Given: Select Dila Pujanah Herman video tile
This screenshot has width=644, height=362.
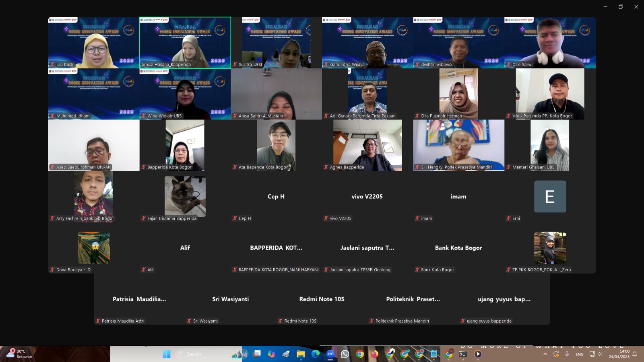Looking at the screenshot, I should click(x=458, y=94).
